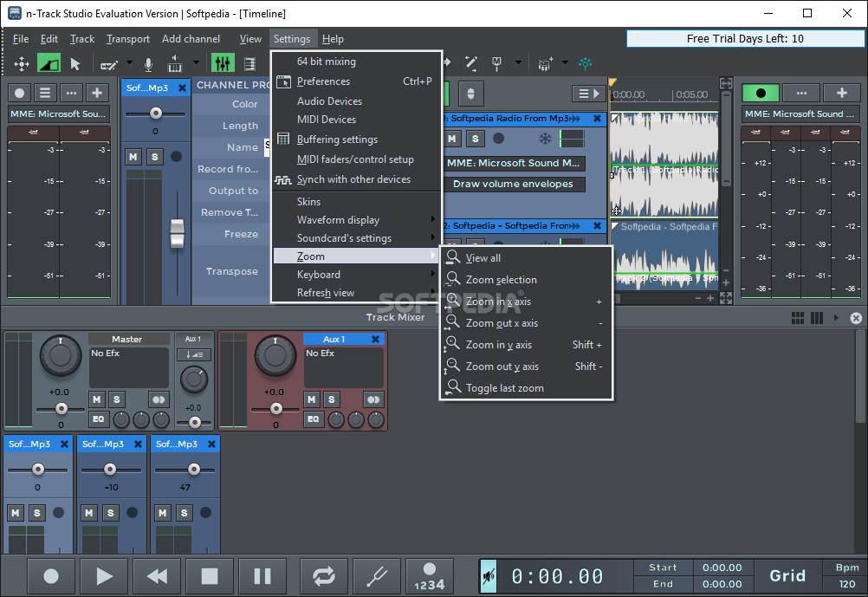Click the Sof...Mp3 channel vertical volume fader
This screenshot has height=597, width=868.
point(177,233)
